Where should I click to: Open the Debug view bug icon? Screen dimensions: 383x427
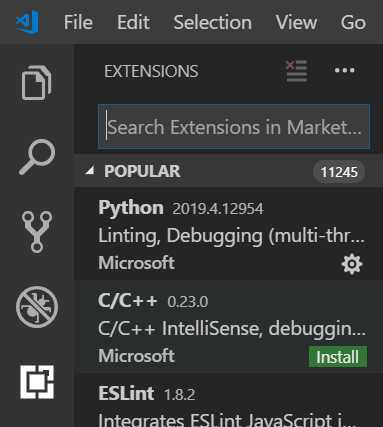[37, 307]
